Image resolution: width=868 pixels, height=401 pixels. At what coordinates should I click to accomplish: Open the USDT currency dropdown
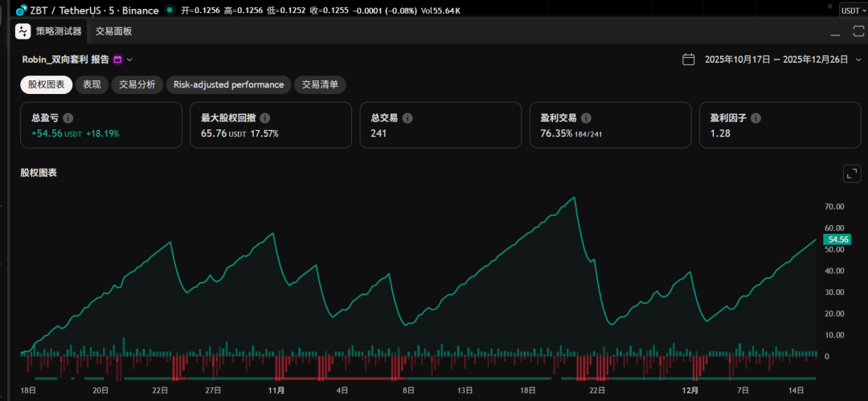click(x=852, y=10)
